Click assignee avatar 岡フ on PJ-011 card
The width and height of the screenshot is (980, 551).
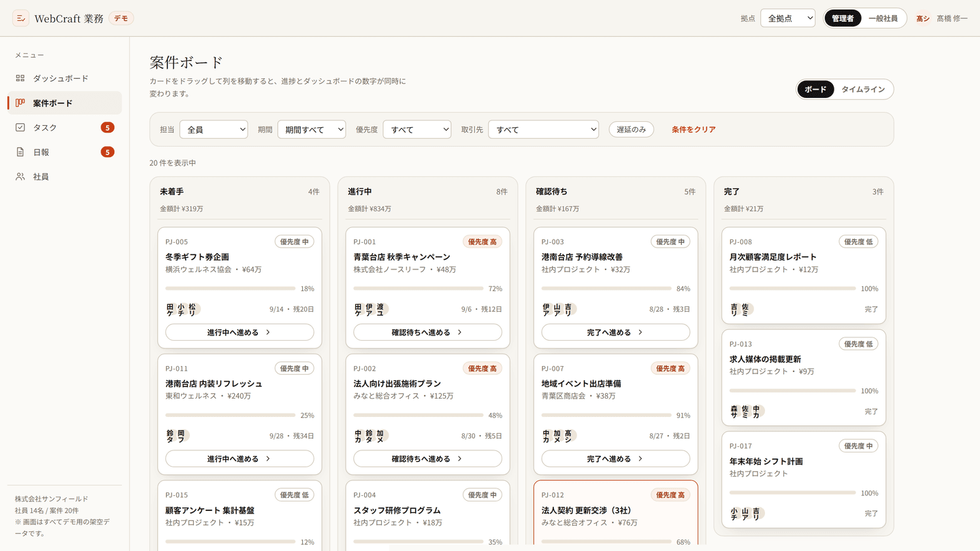coord(182,436)
